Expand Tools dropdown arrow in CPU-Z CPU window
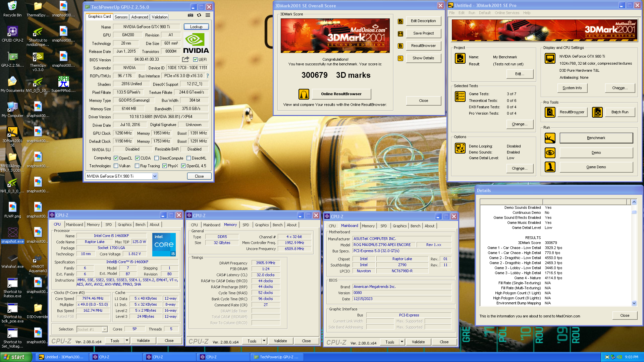 pos(127,341)
